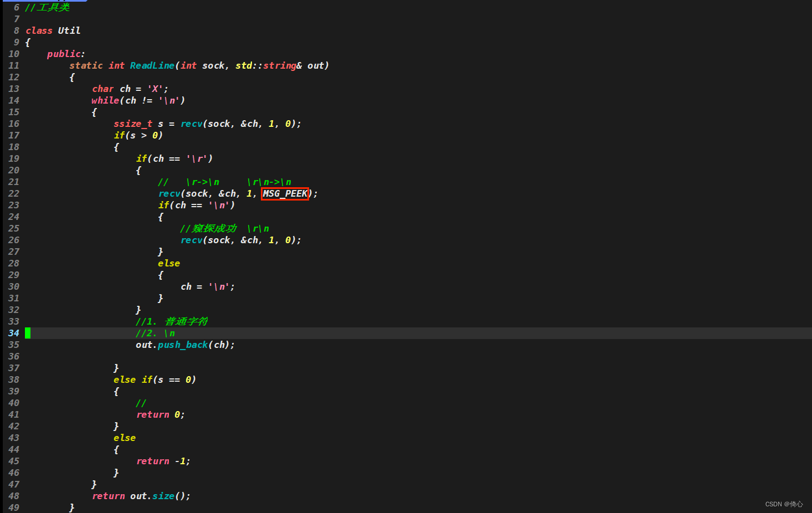Click the 'public:' access specifier
Screen dimensions: 812x513
point(66,54)
